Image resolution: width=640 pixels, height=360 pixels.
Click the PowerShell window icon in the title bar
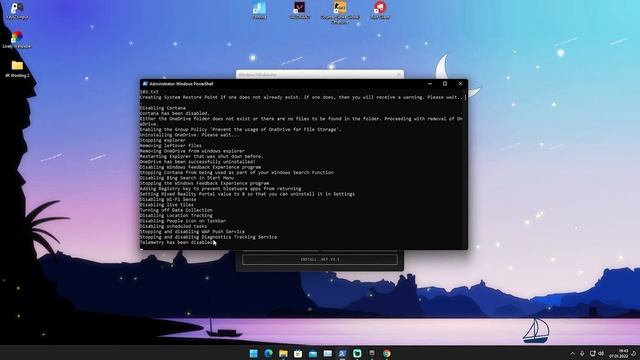[x=144, y=84]
